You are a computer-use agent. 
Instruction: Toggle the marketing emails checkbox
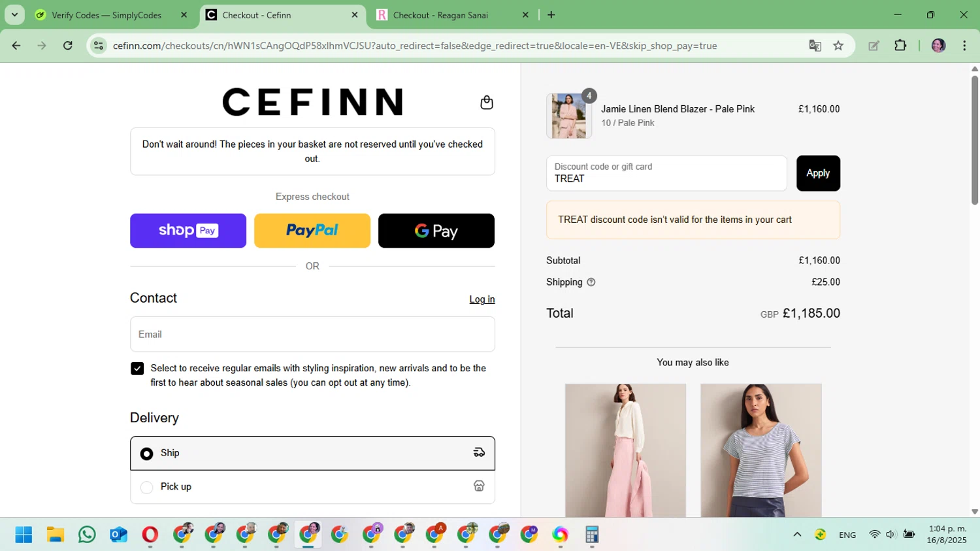tap(137, 369)
